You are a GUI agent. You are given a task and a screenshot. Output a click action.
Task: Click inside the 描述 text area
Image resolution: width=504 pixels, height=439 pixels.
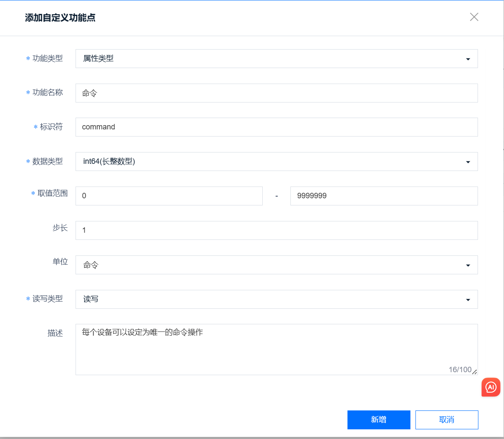[x=277, y=349]
